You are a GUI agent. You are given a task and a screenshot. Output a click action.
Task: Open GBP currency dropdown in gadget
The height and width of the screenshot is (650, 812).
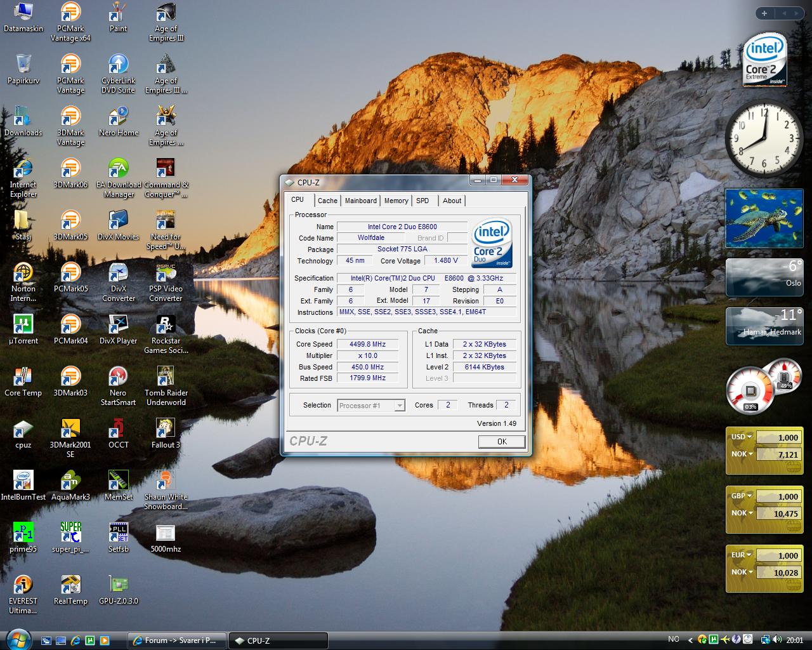741,496
